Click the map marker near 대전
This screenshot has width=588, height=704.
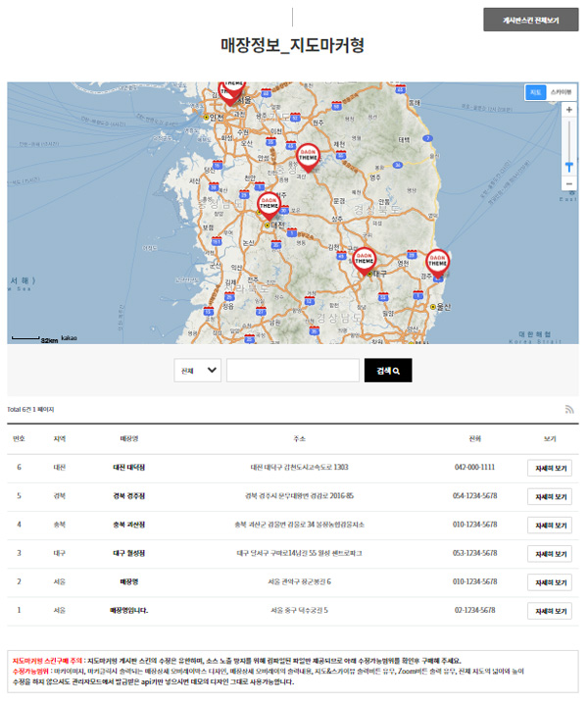coord(268,203)
